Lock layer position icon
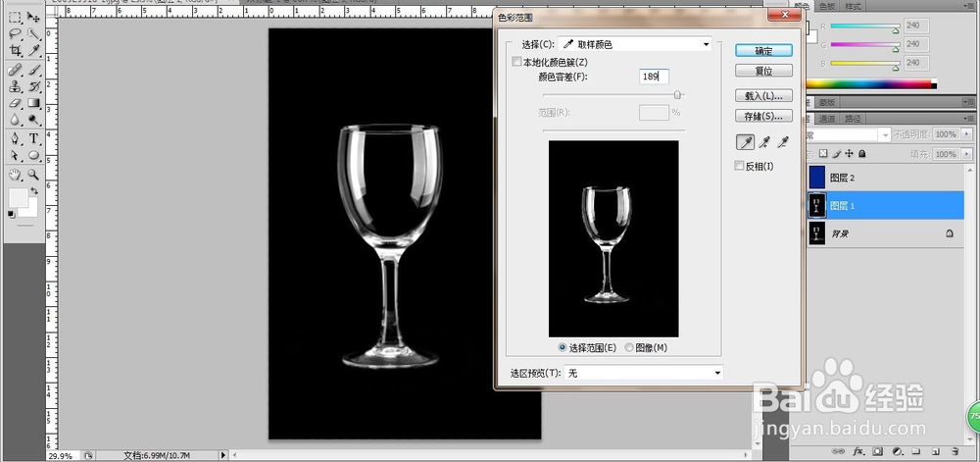 coord(849,153)
